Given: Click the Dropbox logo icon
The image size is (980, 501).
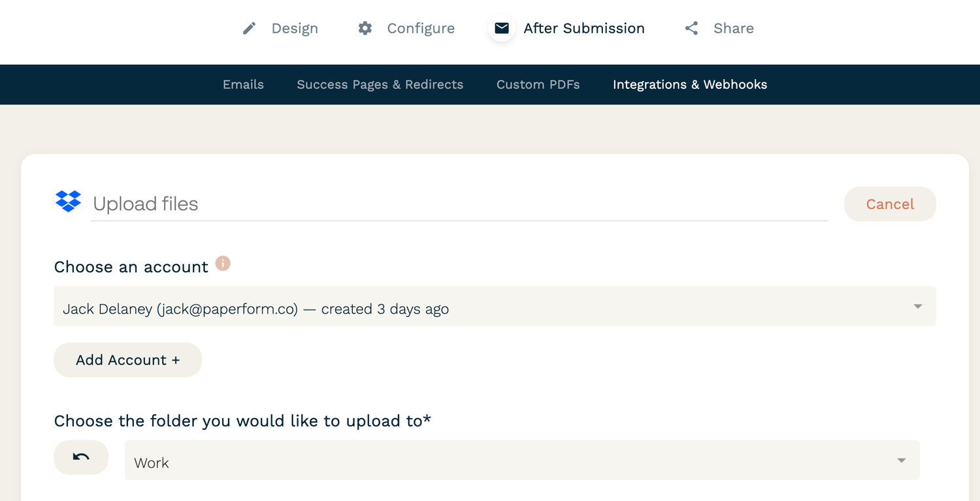Looking at the screenshot, I should coord(68,201).
